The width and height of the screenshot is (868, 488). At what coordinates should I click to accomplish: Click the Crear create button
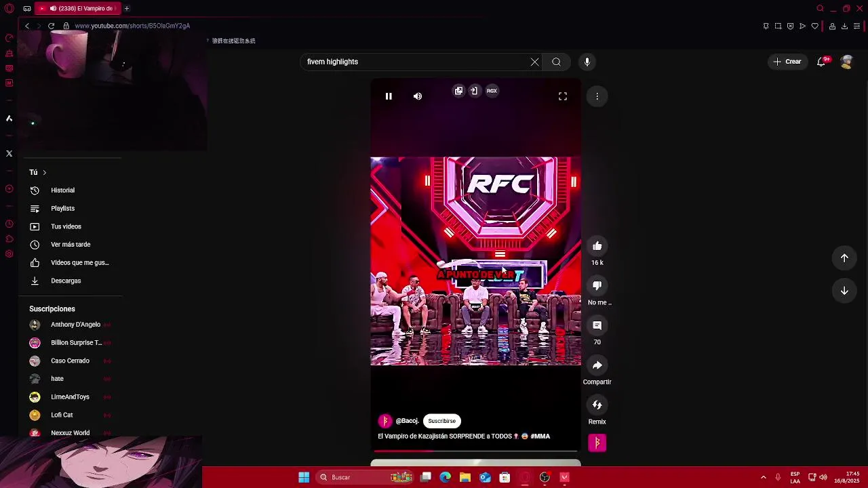click(787, 62)
